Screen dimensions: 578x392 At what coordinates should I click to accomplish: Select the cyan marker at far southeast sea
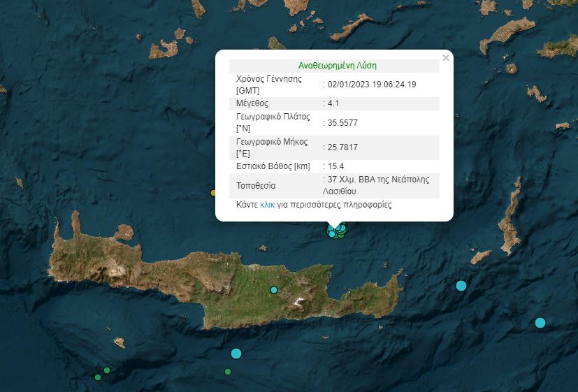[540, 322]
